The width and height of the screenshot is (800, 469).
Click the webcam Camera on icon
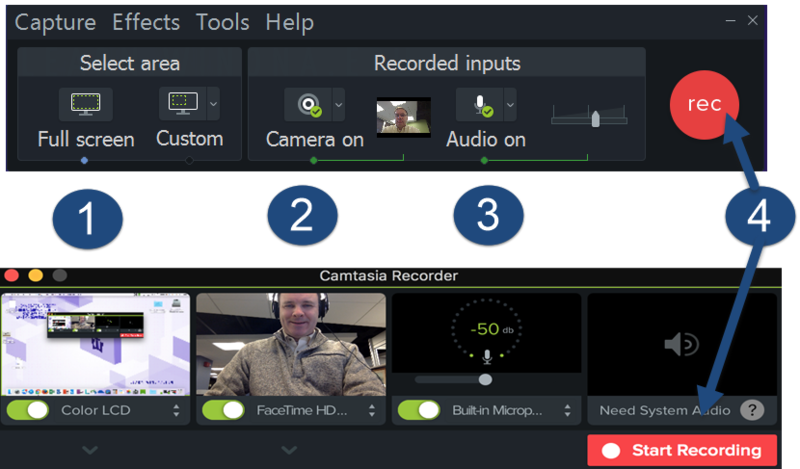(304, 104)
